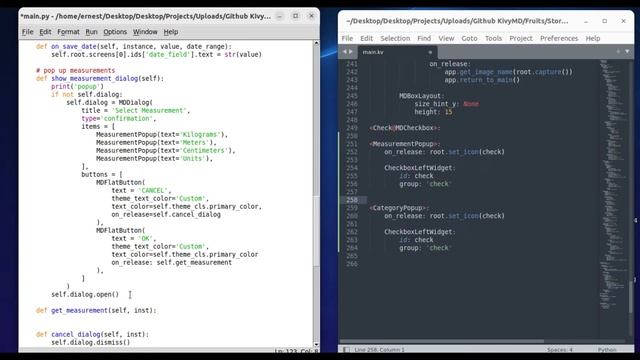This screenshot has width=640, height=360.
Task: Click Sublime horizontal scrollbar thumb
Action: (442, 341)
